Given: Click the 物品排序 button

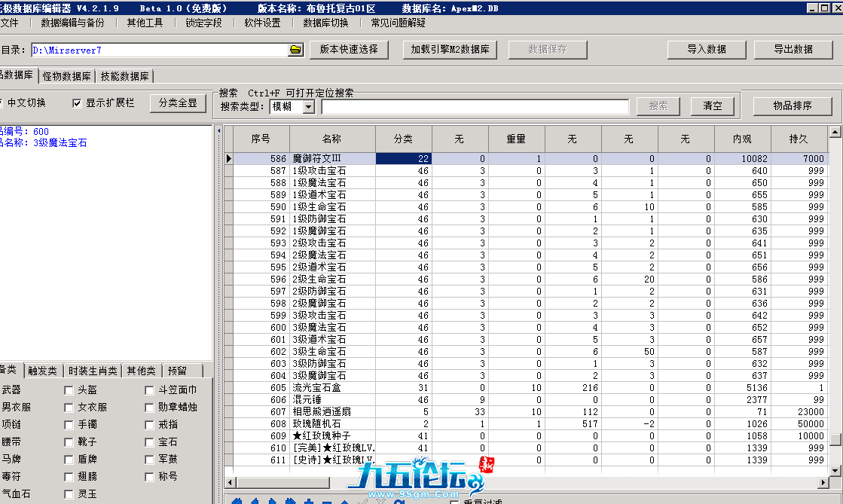Looking at the screenshot, I should tap(792, 106).
